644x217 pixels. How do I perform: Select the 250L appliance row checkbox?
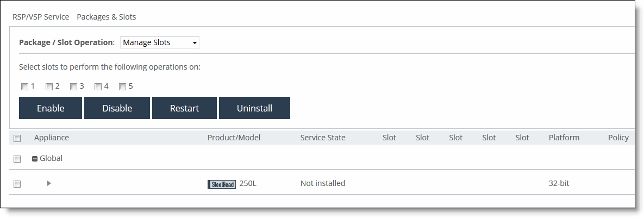click(x=17, y=184)
